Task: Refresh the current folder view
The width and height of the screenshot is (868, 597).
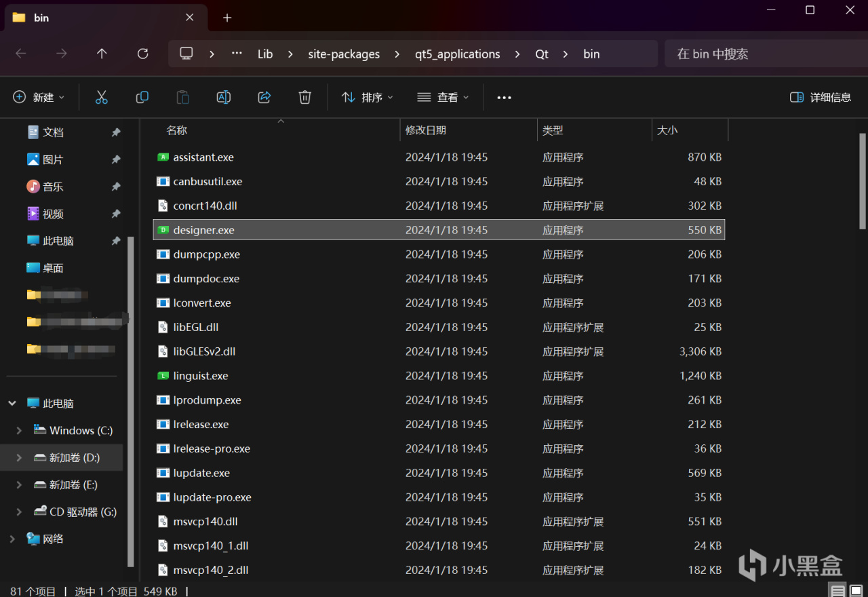Action: pos(142,54)
